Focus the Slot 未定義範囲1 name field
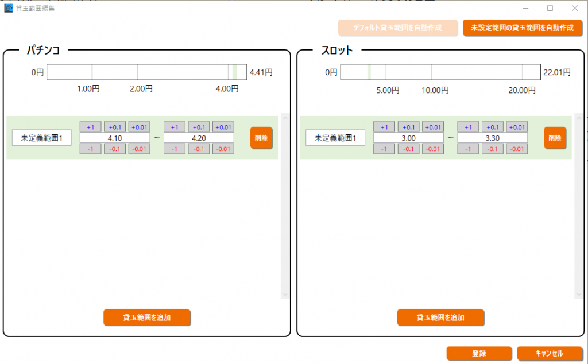 click(335, 138)
